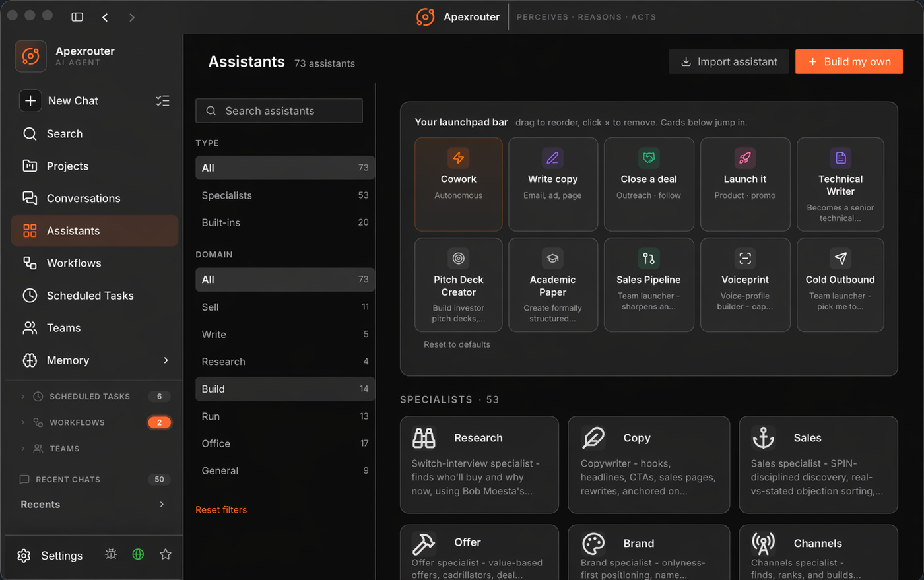
Task: Open Conversations in the sidebar
Action: pos(94,198)
